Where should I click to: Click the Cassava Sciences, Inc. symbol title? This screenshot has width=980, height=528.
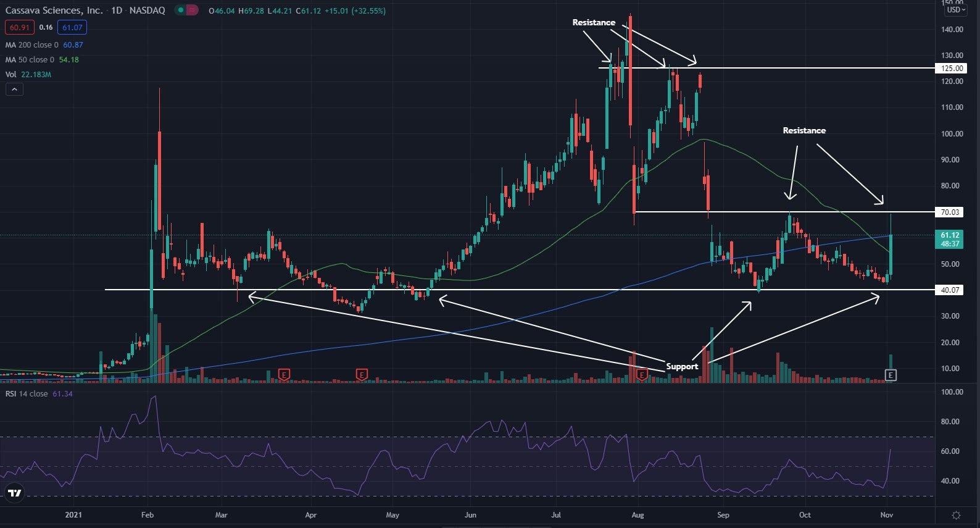(54, 10)
